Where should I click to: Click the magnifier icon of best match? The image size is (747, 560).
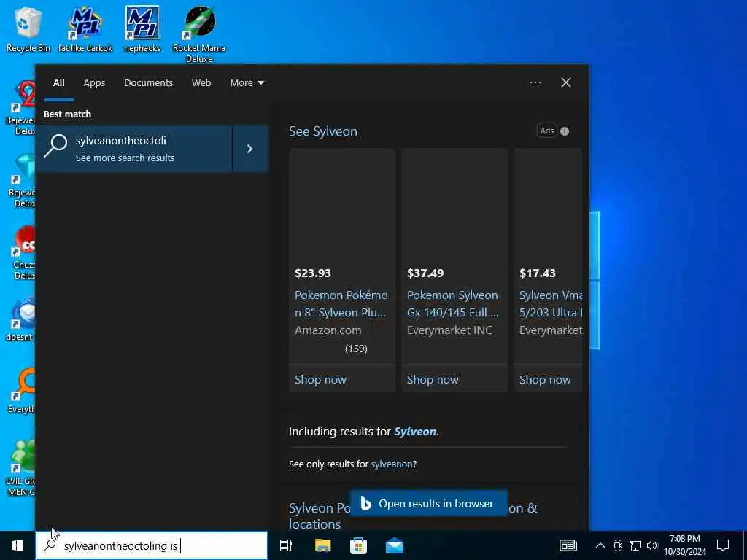pos(55,146)
